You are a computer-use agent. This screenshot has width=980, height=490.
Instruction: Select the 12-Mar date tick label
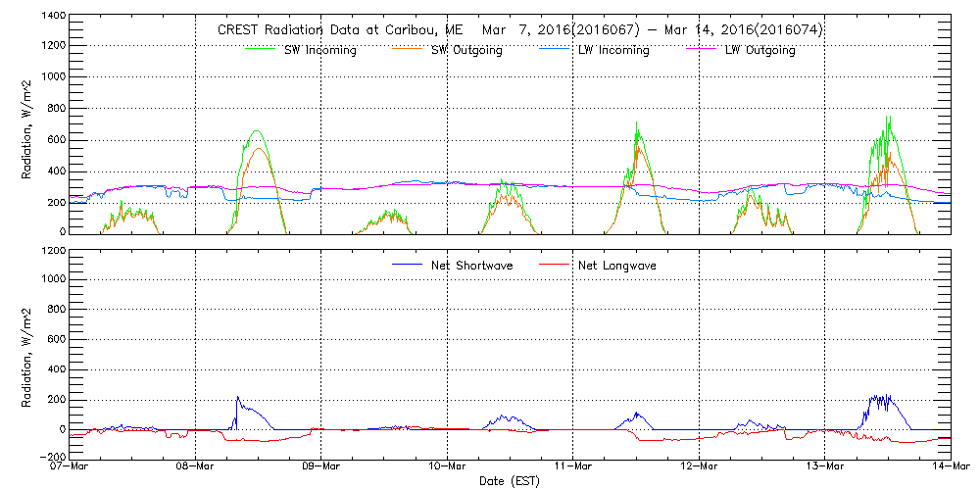point(699,466)
